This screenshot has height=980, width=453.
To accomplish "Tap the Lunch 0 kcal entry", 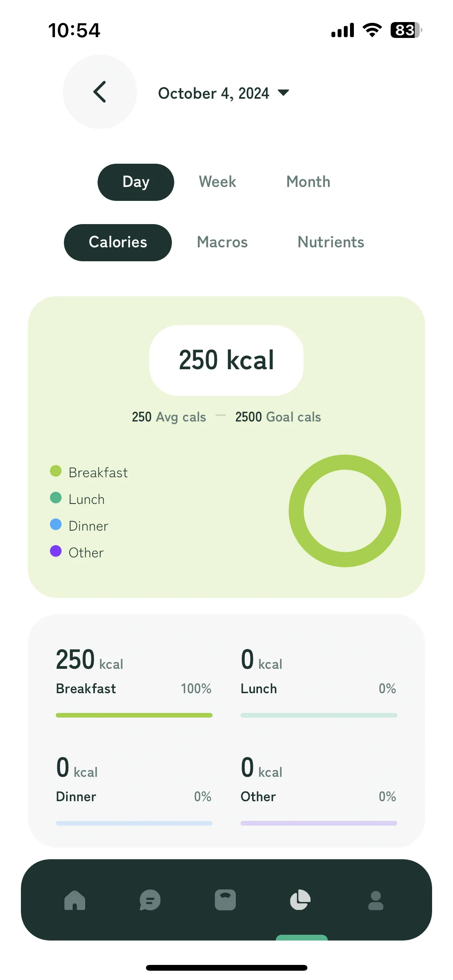I will 319,681.
